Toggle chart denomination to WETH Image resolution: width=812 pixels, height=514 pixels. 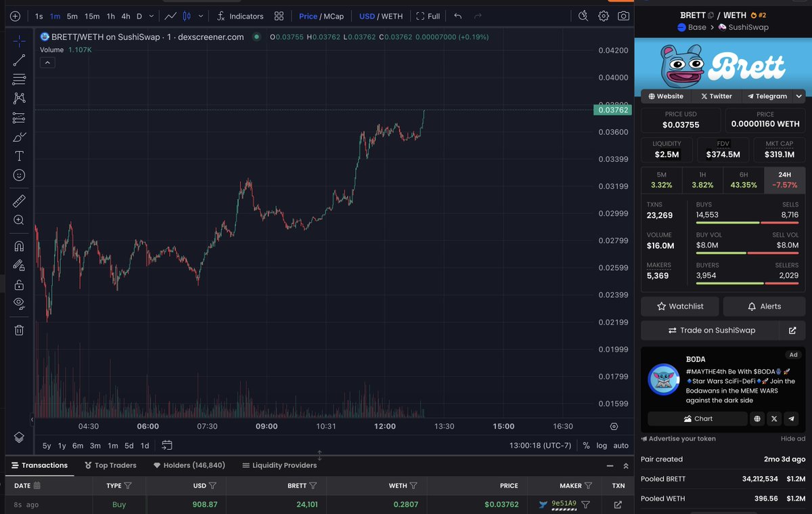392,16
